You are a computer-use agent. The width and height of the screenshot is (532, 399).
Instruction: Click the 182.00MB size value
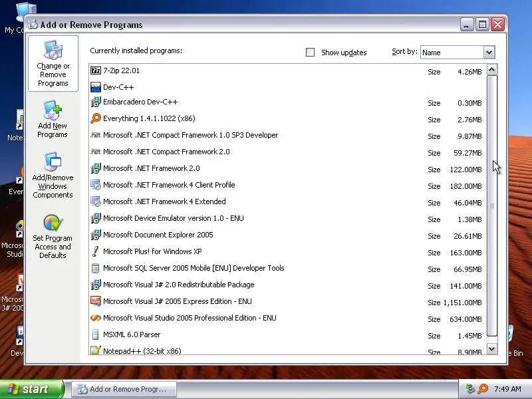pyautogui.click(x=465, y=186)
